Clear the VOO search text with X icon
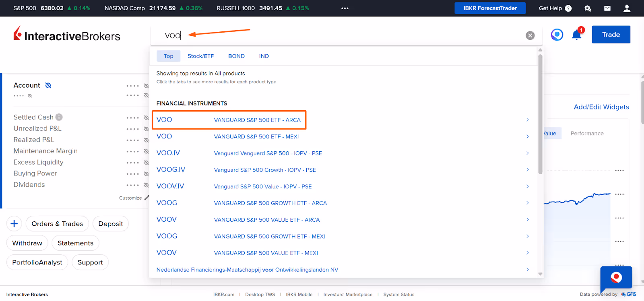 click(530, 35)
